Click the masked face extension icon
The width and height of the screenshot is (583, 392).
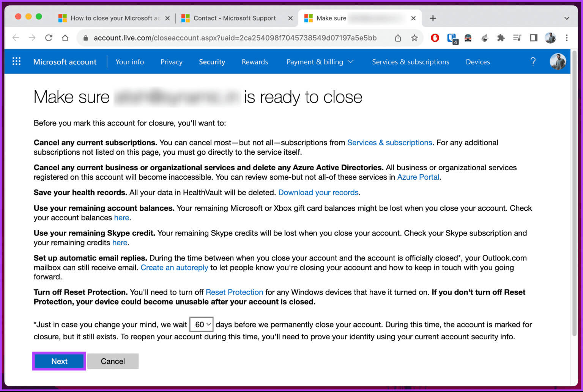click(x=468, y=38)
